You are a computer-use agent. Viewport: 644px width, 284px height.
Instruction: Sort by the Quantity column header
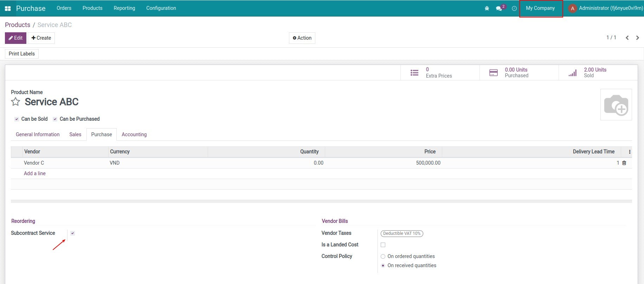pyautogui.click(x=266, y=152)
